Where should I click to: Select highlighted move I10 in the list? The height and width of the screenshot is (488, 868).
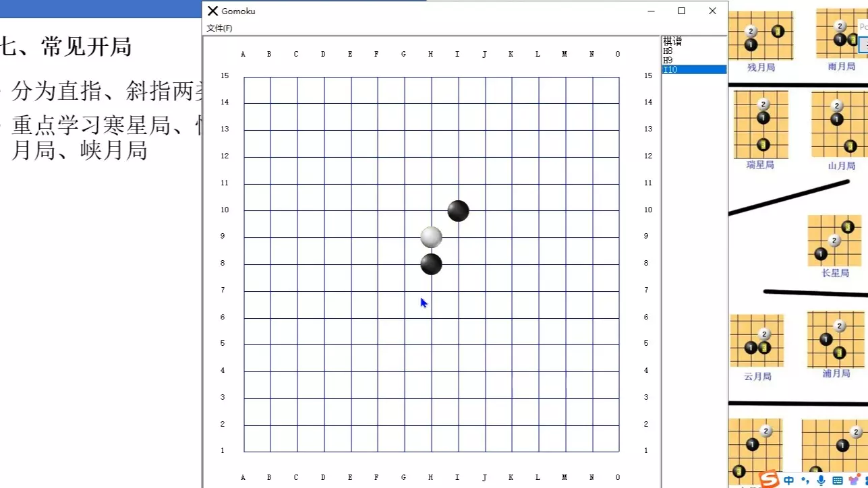pos(694,69)
